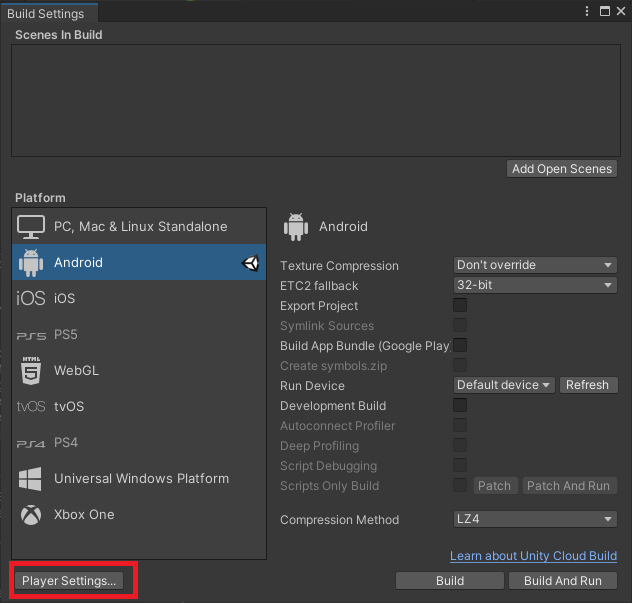This screenshot has width=633, height=605.
Task: Click the Patch button
Action: click(x=495, y=486)
